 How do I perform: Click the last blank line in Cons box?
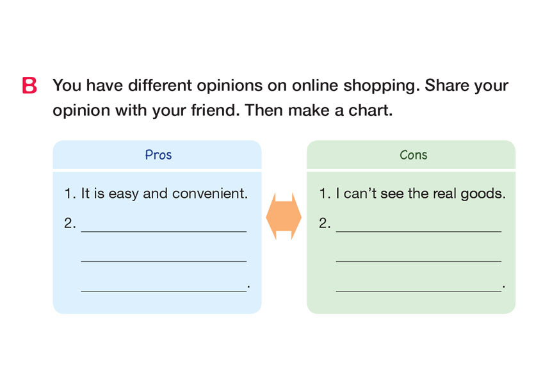[418, 289]
